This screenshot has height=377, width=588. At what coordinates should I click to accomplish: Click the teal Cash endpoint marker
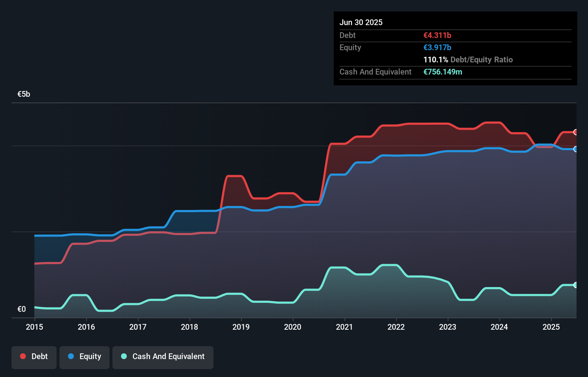576,285
